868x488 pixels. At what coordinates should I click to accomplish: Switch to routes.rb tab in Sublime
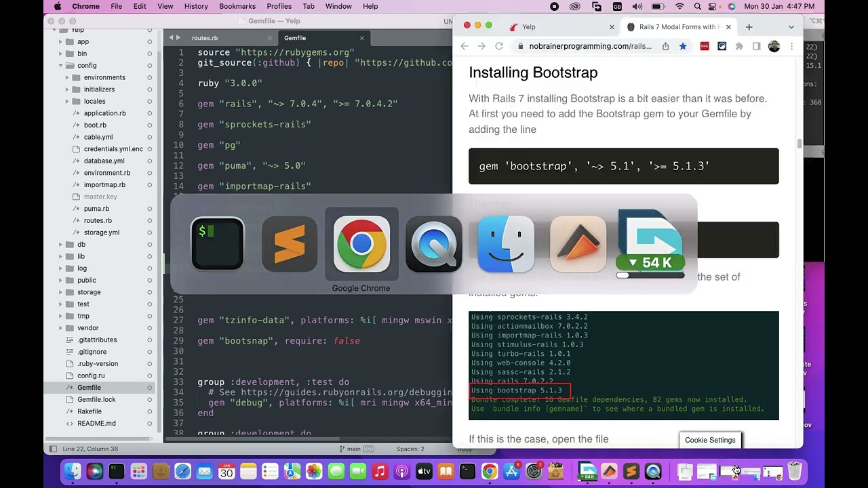(x=205, y=38)
